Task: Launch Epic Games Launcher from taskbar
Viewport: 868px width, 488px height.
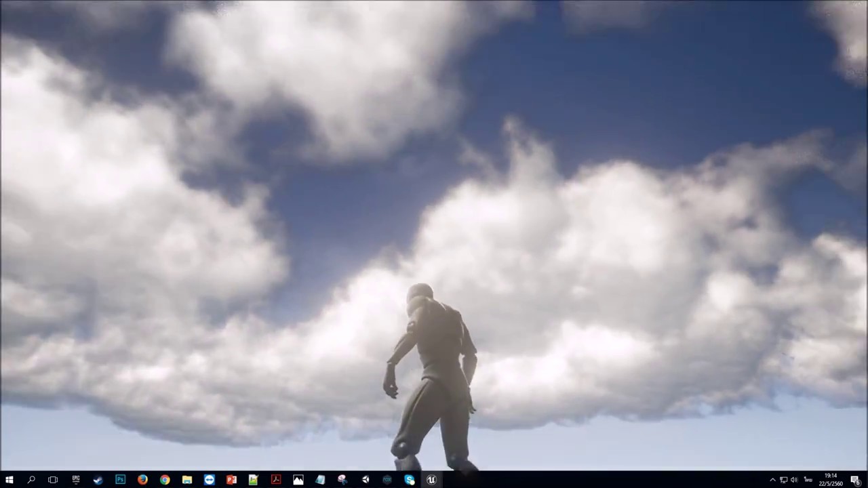Action: [x=76, y=480]
